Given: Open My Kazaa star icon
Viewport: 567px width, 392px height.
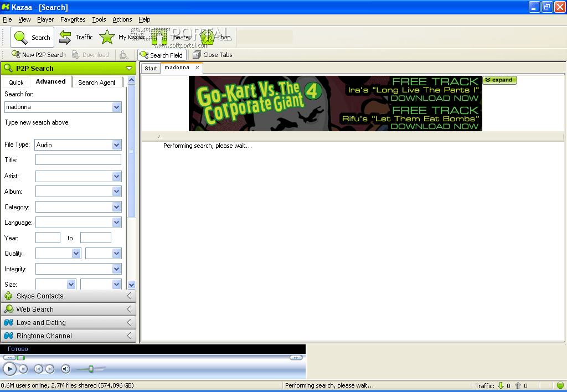Looking at the screenshot, I should coord(107,37).
